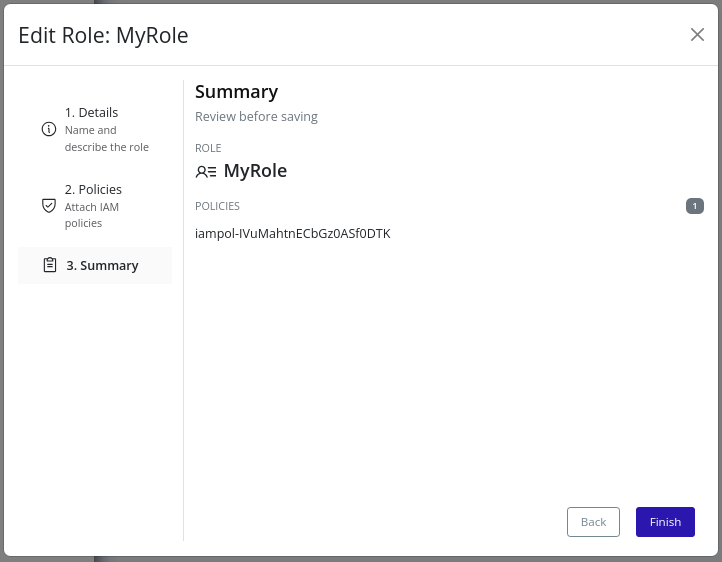
Task: Close the Edit Role dialog
Action: [x=697, y=35]
